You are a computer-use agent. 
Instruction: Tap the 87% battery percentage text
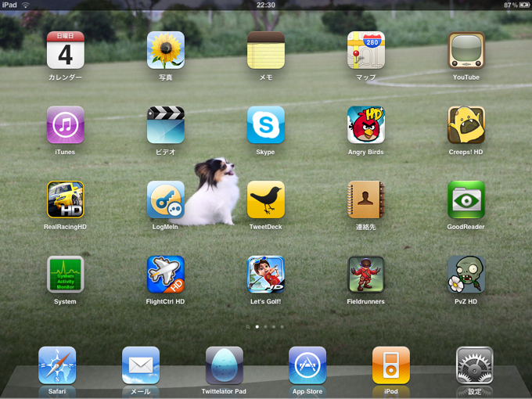coord(511,5)
